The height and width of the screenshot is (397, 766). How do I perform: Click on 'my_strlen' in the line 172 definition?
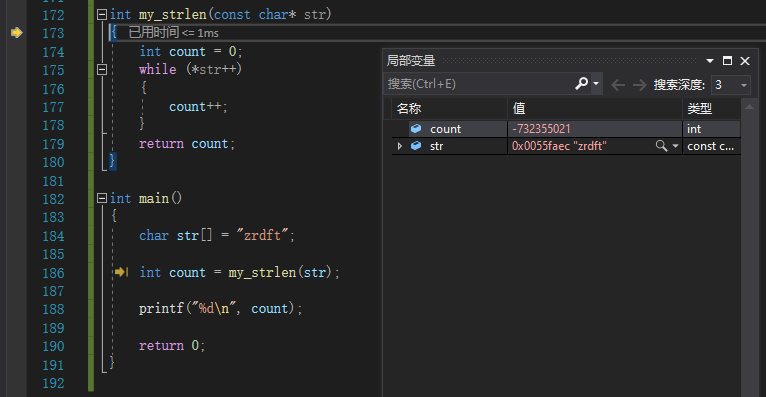pos(172,15)
